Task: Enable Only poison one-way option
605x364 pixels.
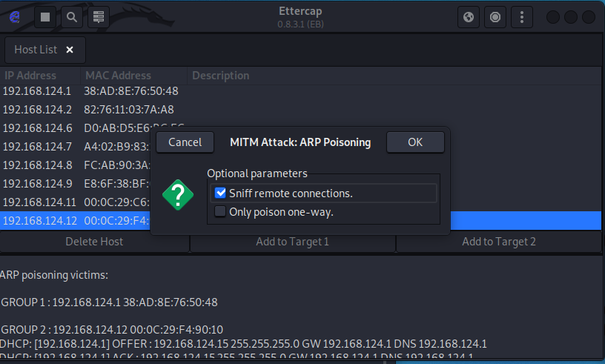Action: pos(220,212)
